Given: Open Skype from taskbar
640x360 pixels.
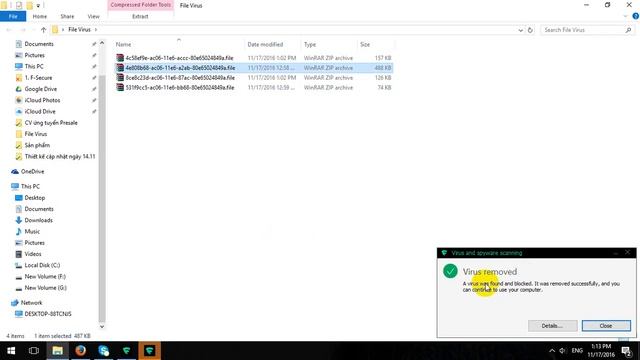Looking at the screenshot, I should (104, 351).
